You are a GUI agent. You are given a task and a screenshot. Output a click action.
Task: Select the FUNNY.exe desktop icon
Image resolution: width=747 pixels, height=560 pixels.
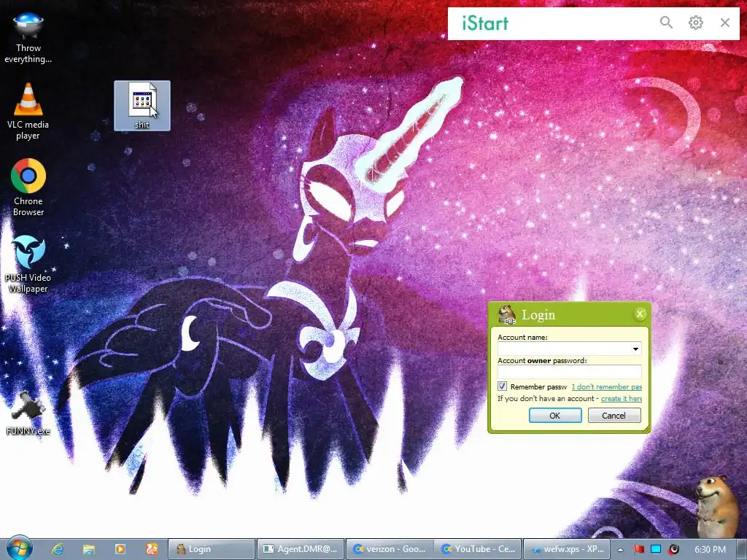coord(28,413)
